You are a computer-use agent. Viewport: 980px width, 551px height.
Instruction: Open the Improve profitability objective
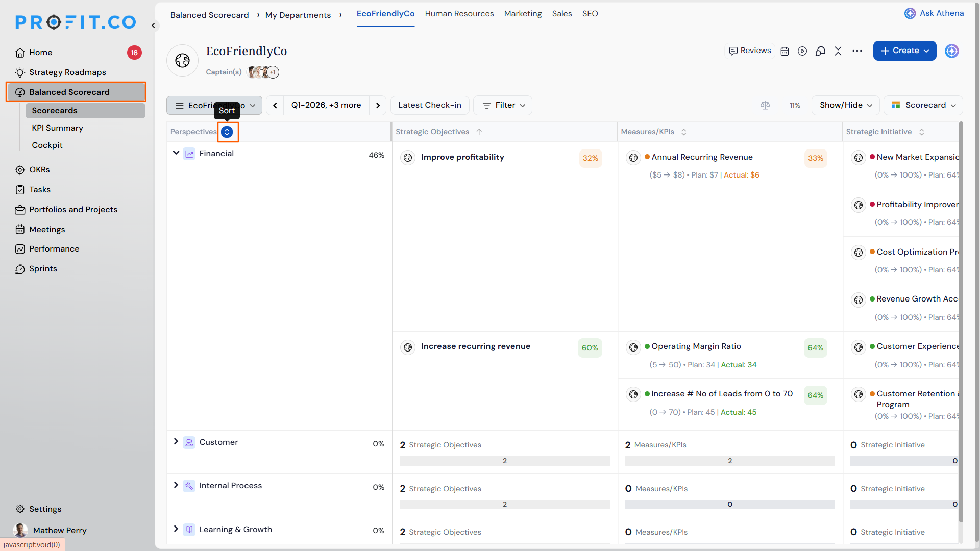point(462,157)
